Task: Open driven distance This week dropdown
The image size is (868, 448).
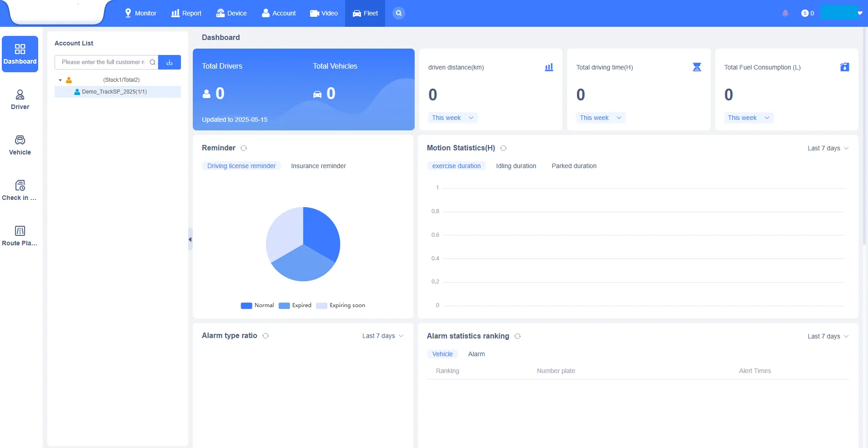Action: (x=452, y=118)
